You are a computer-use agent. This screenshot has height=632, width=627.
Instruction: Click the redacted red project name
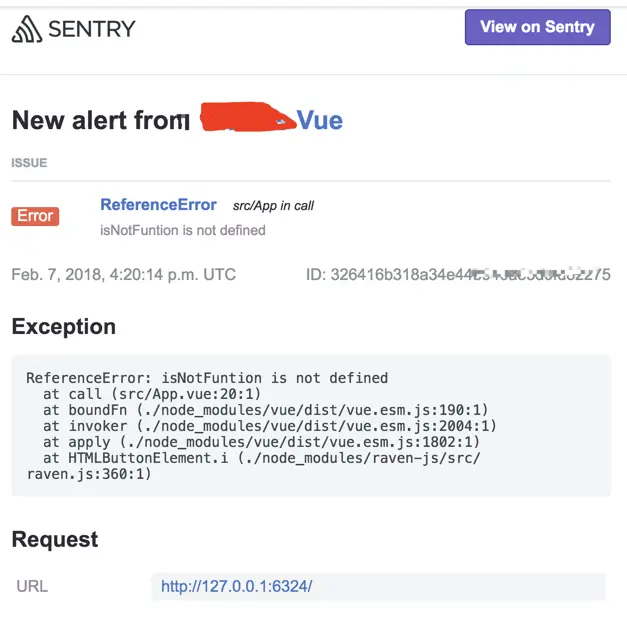point(248,117)
